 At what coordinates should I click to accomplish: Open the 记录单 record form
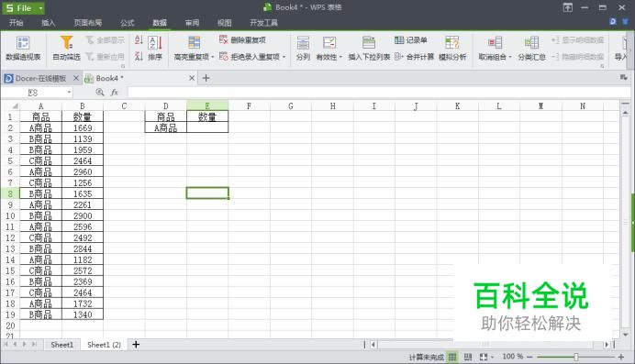(x=411, y=40)
